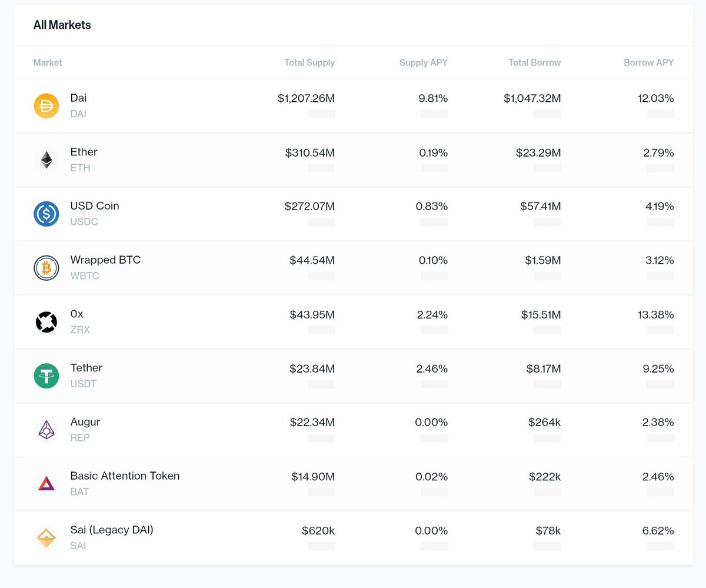Sort markets by Total Supply column
The image size is (706, 588).
point(309,62)
